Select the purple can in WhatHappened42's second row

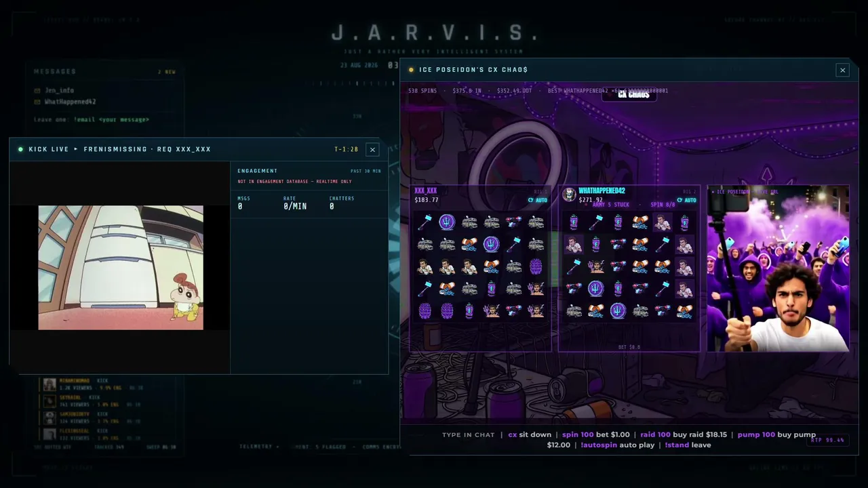[595, 244]
